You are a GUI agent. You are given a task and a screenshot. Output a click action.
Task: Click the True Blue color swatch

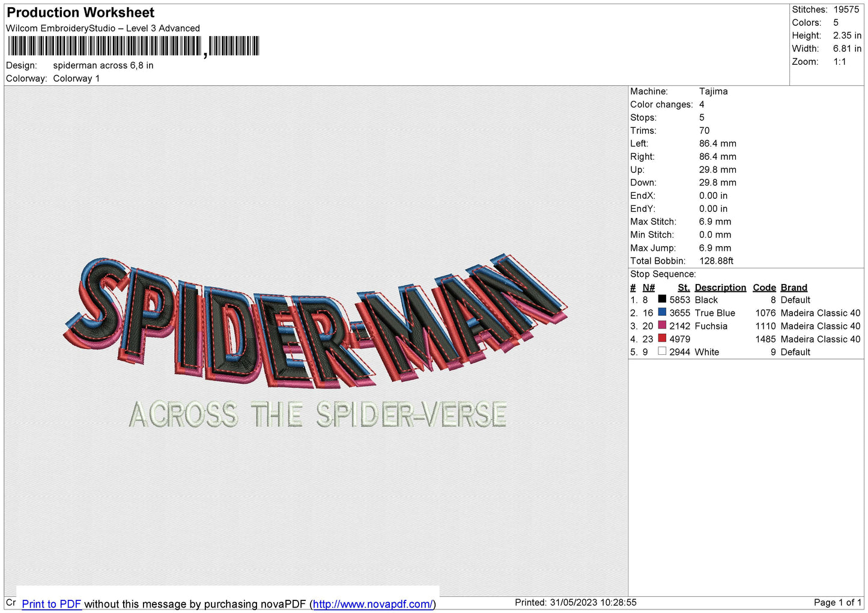click(x=662, y=312)
